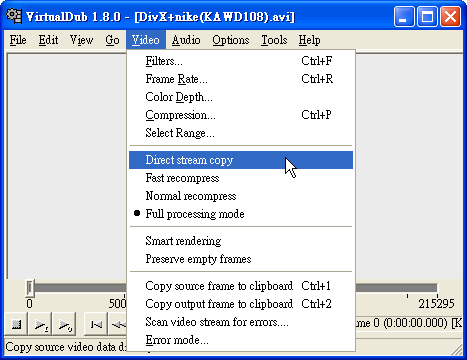This screenshot has height=360, width=467.
Task: Toggle Preserve empty frames option
Action: [x=241, y=259]
